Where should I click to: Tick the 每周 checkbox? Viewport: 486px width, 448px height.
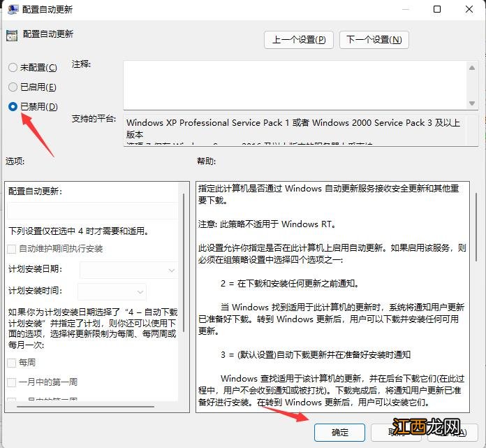(12, 363)
